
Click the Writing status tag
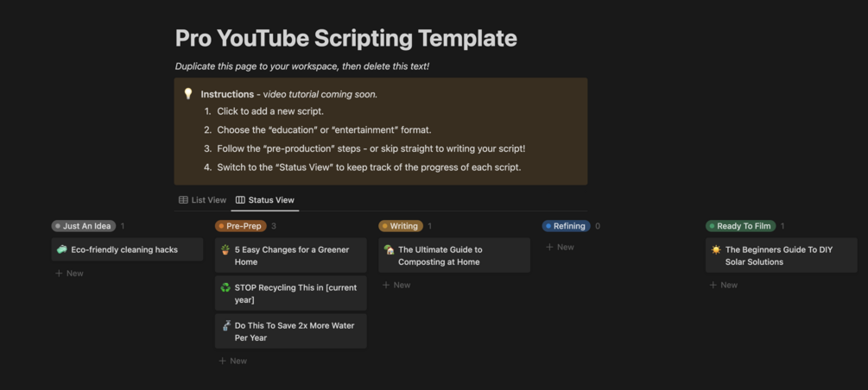tap(401, 226)
